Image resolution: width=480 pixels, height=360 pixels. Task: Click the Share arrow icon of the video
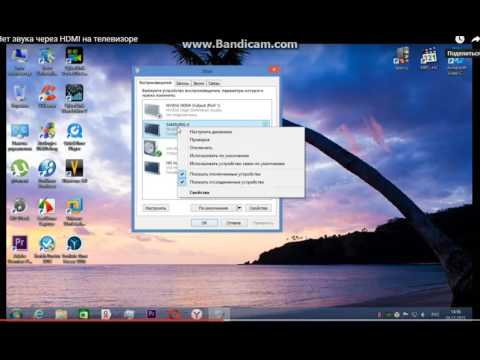pyautogui.click(x=476, y=39)
